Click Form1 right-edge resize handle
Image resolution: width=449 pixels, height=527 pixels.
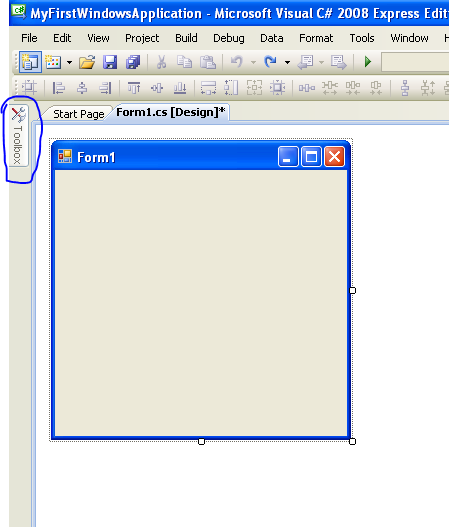[x=353, y=290]
